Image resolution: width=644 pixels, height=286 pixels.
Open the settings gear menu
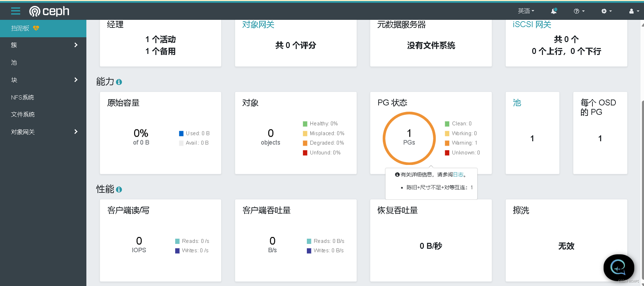[x=606, y=11]
